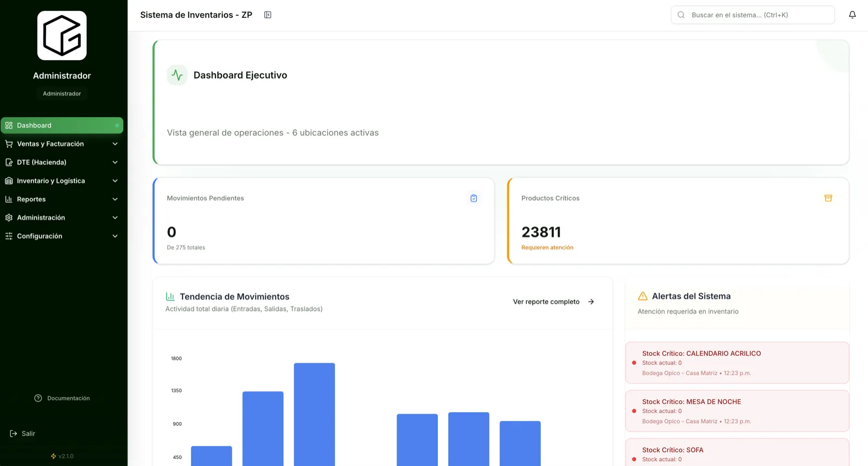Open the Configuración menu item
Image resolution: width=868 pixels, height=466 pixels.
pyautogui.click(x=62, y=236)
